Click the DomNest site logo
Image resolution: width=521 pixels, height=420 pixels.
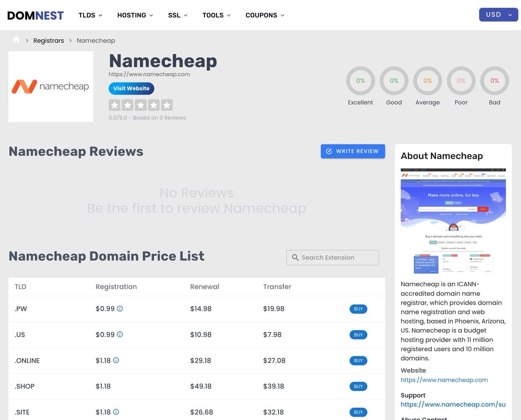click(x=35, y=15)
